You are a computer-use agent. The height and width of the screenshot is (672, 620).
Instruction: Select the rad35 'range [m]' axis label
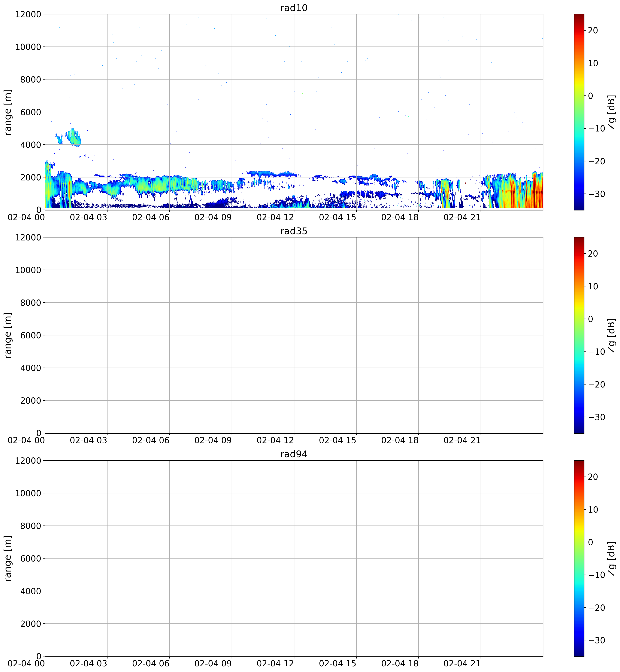pos(8,335)
